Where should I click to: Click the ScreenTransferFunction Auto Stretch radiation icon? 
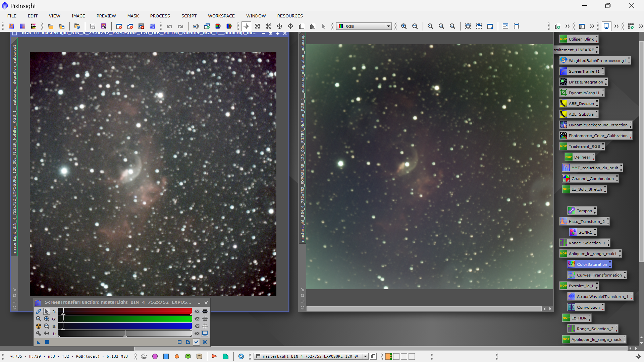pyautogui.click(x=39, y=326)
